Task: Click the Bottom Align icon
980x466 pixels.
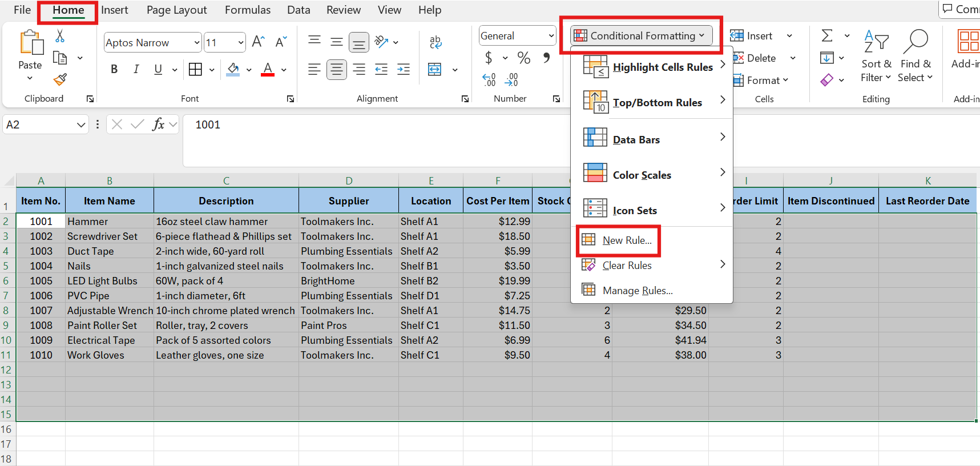Action: click(358, 42)
